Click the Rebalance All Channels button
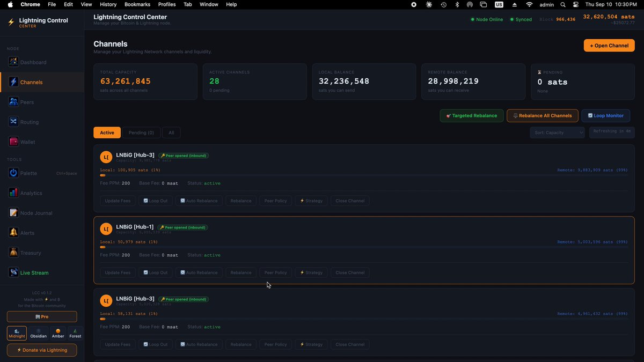The height and width of the screenshot is (362, 644). pos(543,115)
